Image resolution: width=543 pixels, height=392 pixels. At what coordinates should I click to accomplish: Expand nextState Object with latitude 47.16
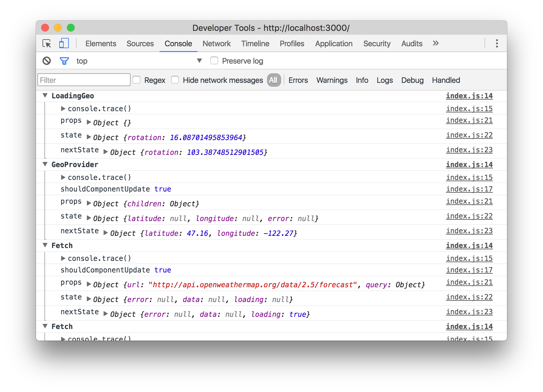click(x=106, y=233)
